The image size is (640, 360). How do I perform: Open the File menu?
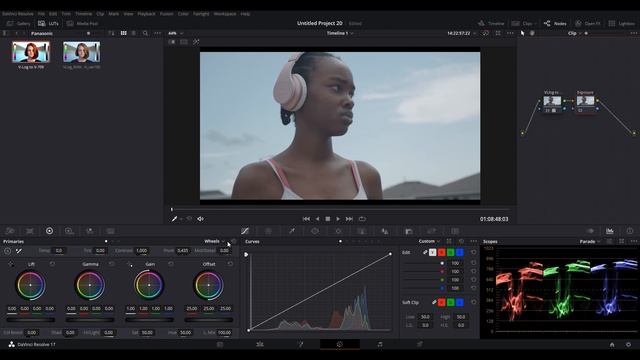41,14
